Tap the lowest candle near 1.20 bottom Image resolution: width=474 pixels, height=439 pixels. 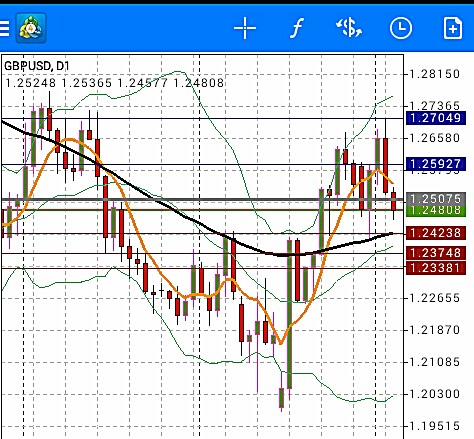[282, 397]
